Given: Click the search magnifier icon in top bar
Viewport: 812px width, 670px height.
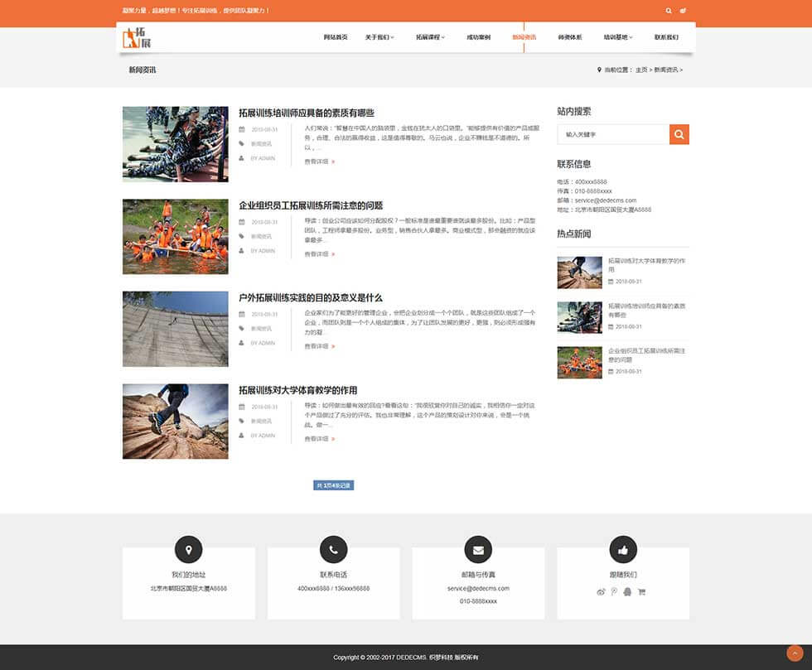Looking at the screenshot, I should [x=669, y=10].
